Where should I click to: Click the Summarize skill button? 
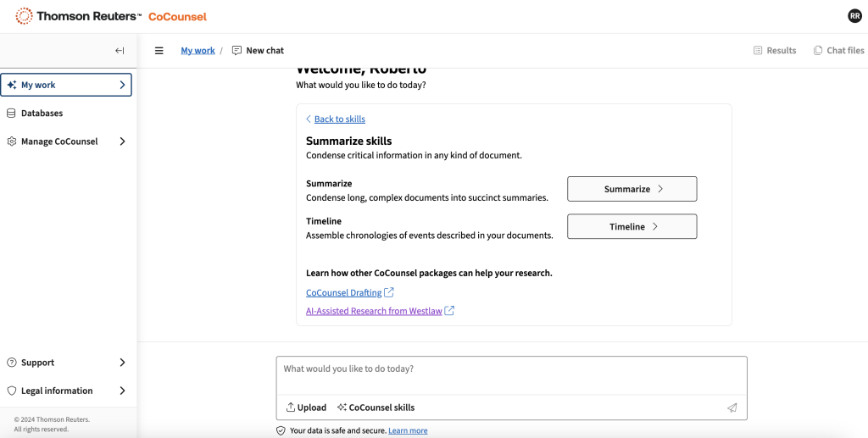click(x=632, y=189)
